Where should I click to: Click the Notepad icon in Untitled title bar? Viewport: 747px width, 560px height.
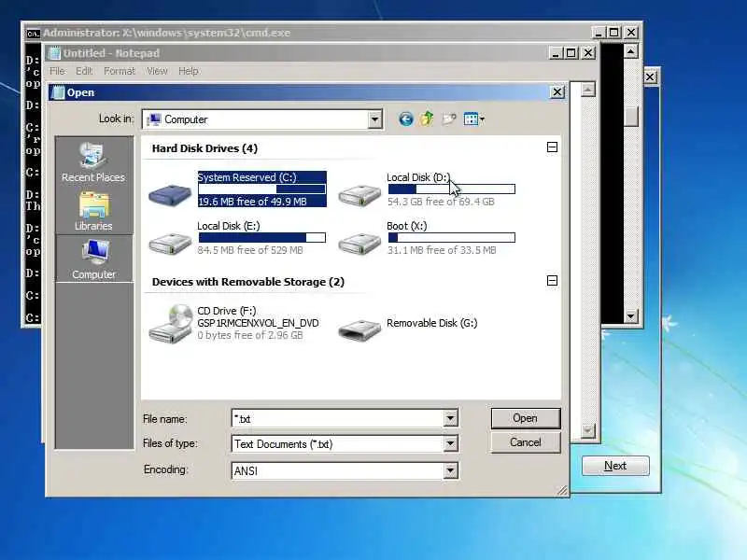[x=55, y=53]
